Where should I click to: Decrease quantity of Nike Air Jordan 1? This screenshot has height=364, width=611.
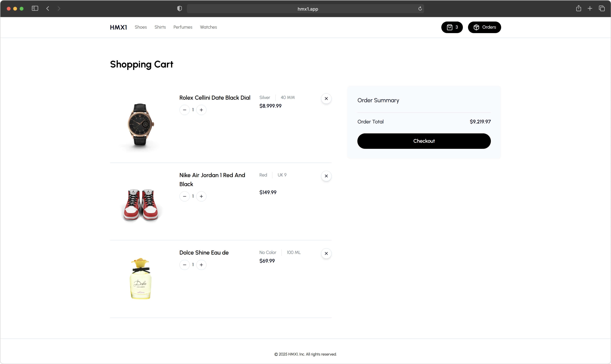[185, 196]
